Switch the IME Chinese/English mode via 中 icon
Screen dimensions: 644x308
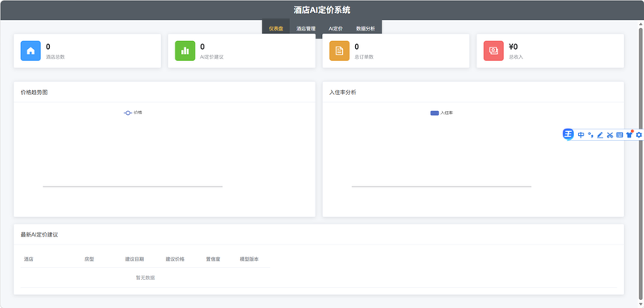click(x=580, y=135)
